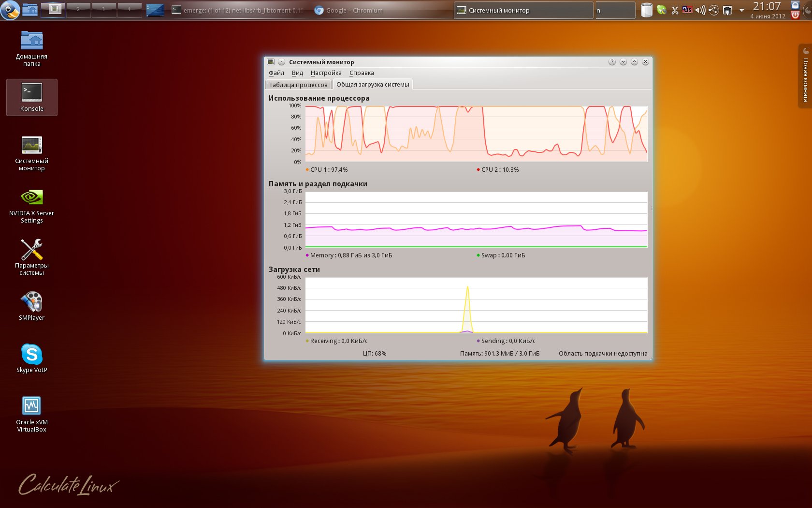Launch Konsole from the desktop
The height and width of the screenshot is (508, 812).
coord(32,97)
